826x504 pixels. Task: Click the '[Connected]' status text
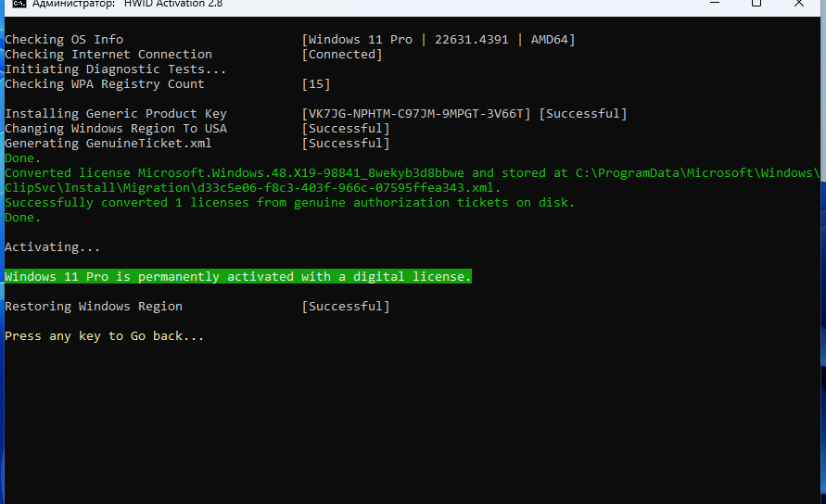[x=342, y=55]
